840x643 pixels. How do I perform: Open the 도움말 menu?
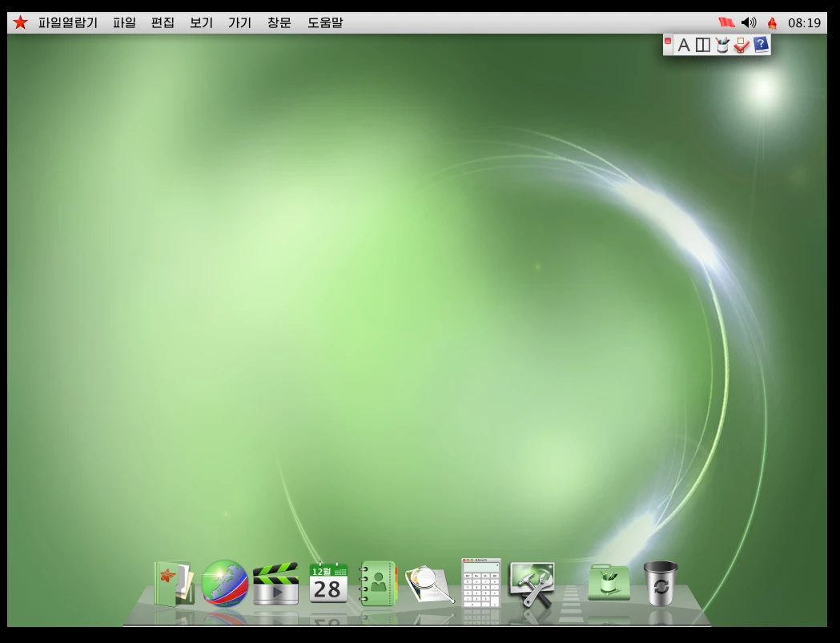(325, 22)
